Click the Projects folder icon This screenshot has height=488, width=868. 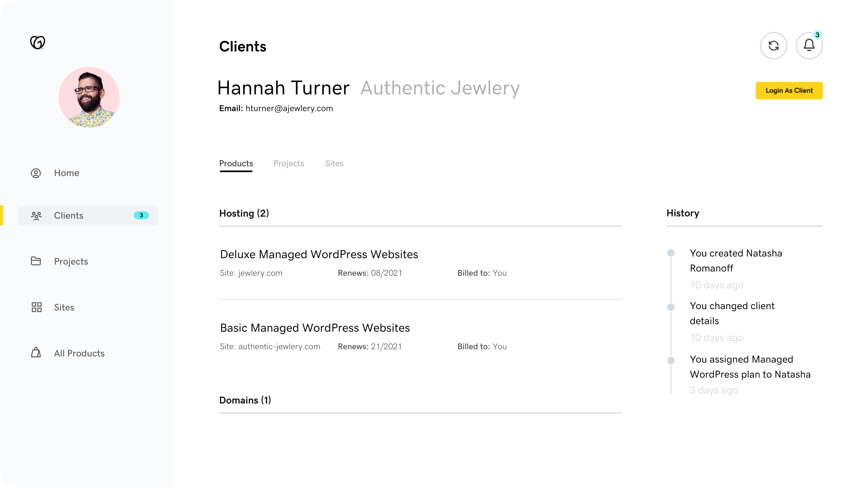point(36,261)
